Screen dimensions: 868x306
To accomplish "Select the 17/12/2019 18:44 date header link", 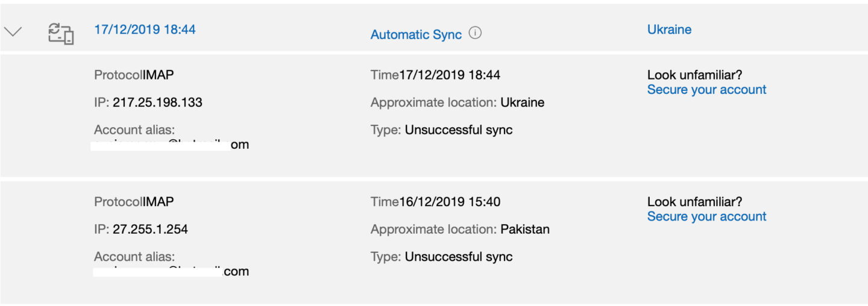I will tap(145, 29).
